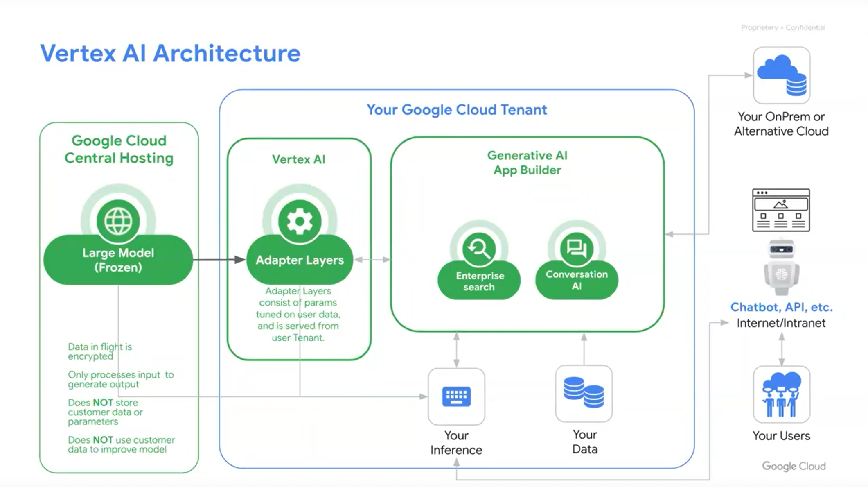Click the Enterprise search pill label
The image size is (868, 487).
tap(479, 281)
